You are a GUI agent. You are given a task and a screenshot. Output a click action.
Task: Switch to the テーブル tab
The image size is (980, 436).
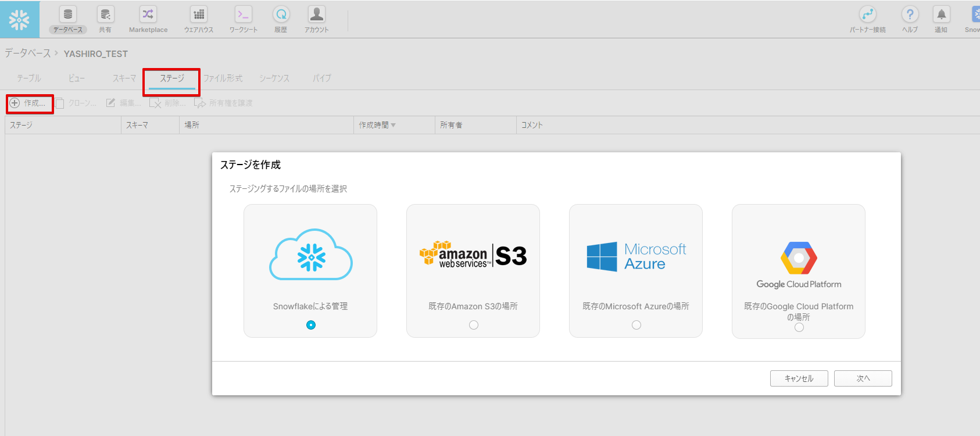[x=28, y=78]
